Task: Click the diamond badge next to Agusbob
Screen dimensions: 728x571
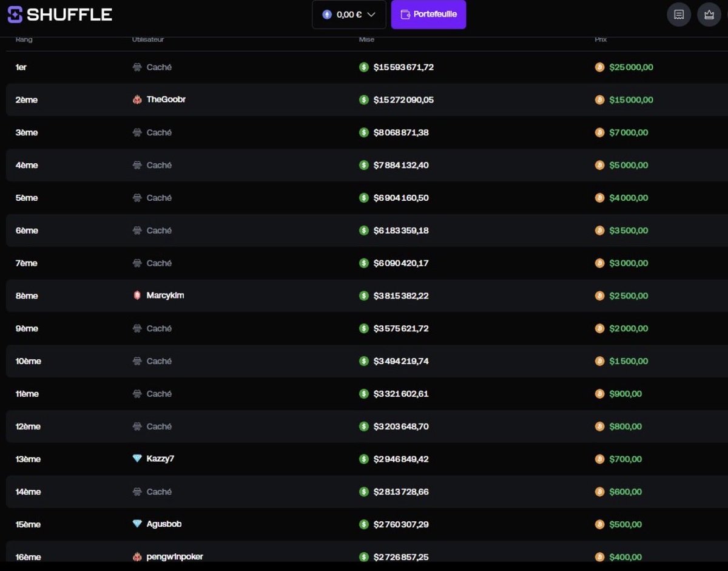Action: point(137,524)
